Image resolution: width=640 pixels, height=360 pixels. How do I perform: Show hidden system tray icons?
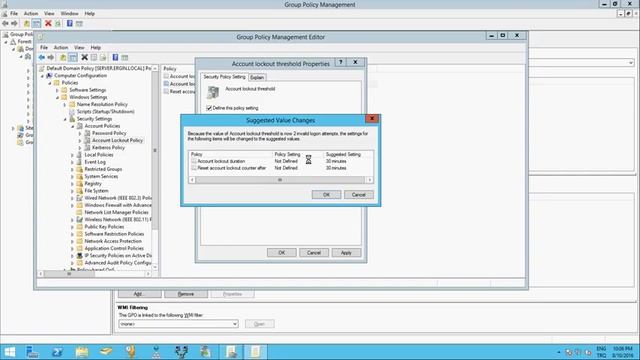(x=559, y=352)
